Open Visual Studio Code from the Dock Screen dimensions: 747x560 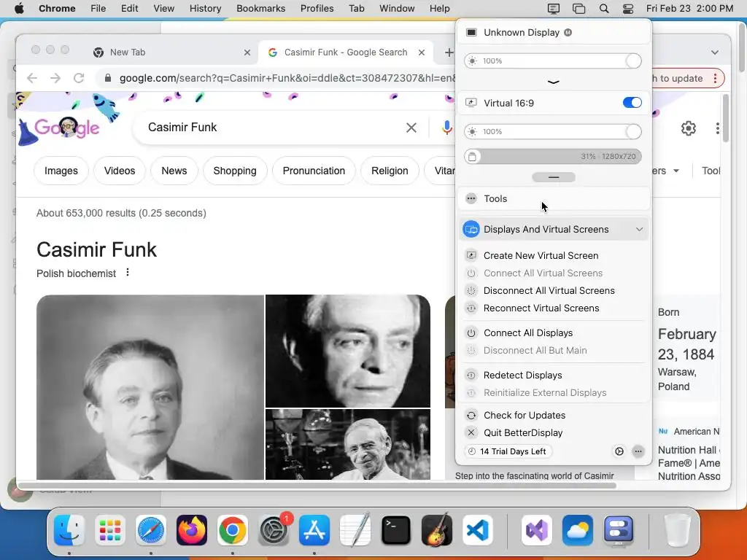click(477, 530)
